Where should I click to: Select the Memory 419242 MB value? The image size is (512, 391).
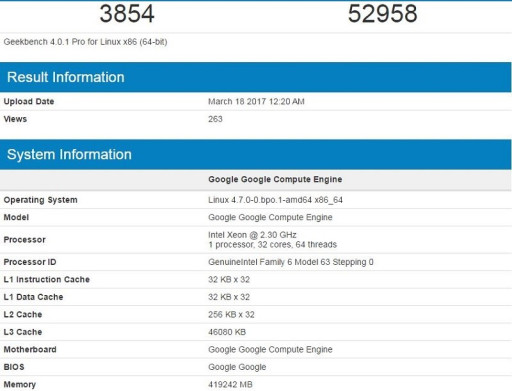tap(230, 385)
